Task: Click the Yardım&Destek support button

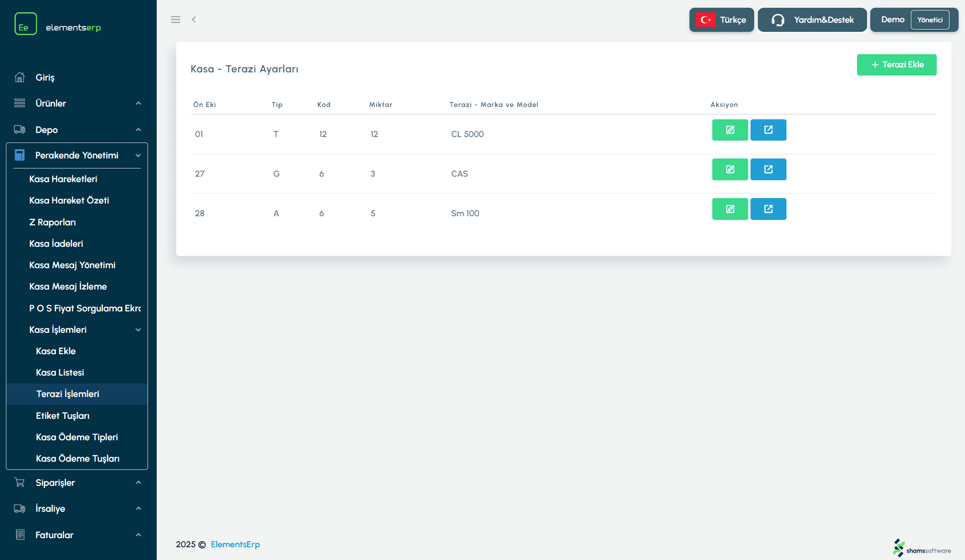Action: 812,20
